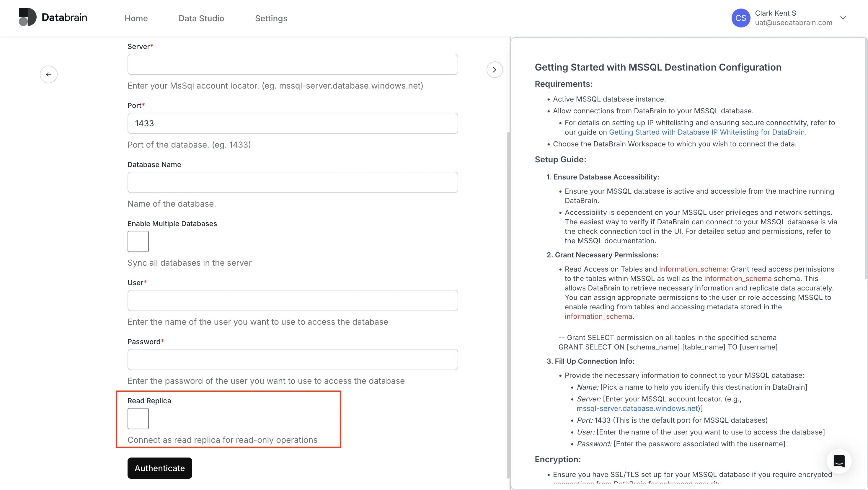
Task: Open the Home menu
Action: [136, 18]
